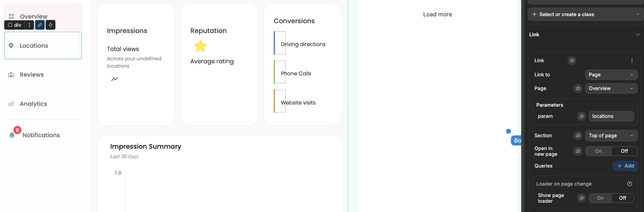Click the Notifications bell icon
Image resolution: width=644 pixels, height=212 pixels.
(x=12, y=135)
